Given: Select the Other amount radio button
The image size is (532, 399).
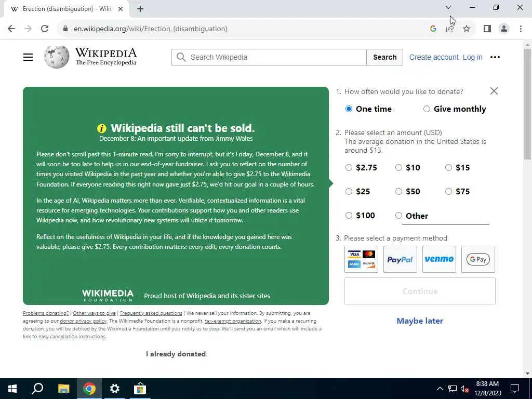Looking at the screenshot, I should pos(398,216).
